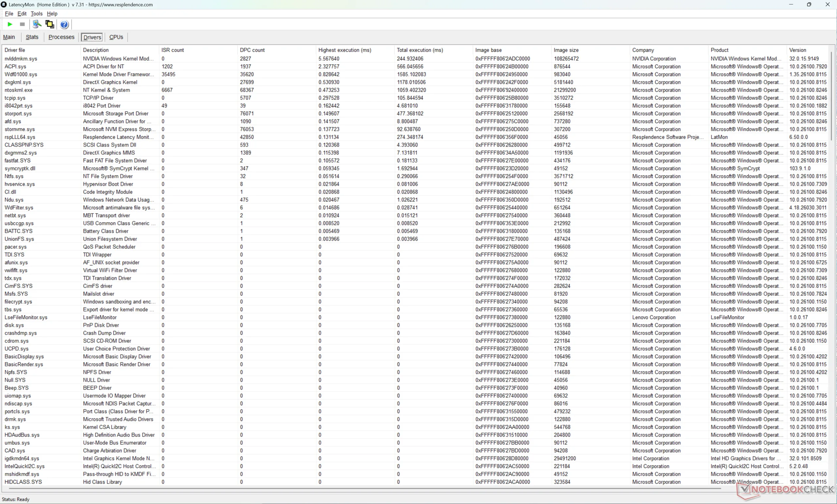Viewport: 837px width, 504px height.
Task: Sort by Highest execution (ms) column
Action: coord(345,50)
